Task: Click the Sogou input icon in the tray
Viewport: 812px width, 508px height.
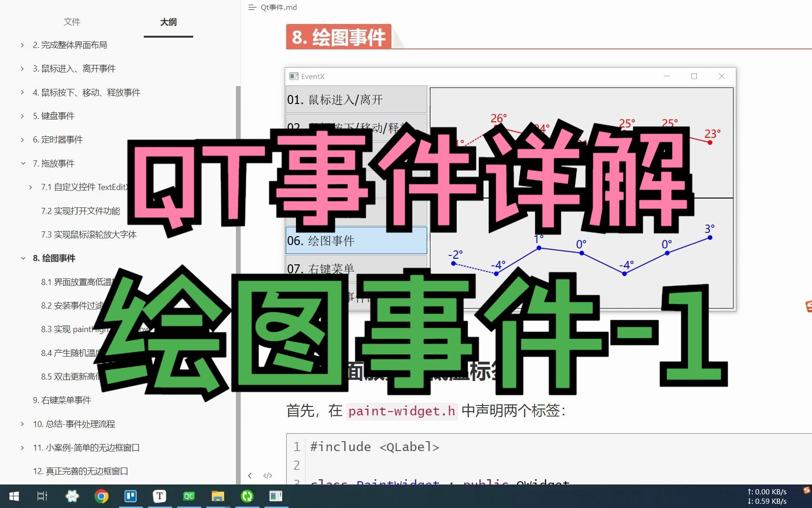Action: pos(806,491)
